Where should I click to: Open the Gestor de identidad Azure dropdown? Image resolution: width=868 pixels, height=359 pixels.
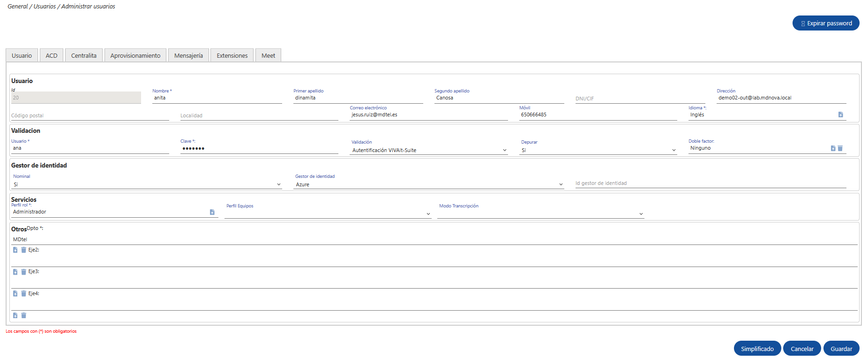click(429, 184)
